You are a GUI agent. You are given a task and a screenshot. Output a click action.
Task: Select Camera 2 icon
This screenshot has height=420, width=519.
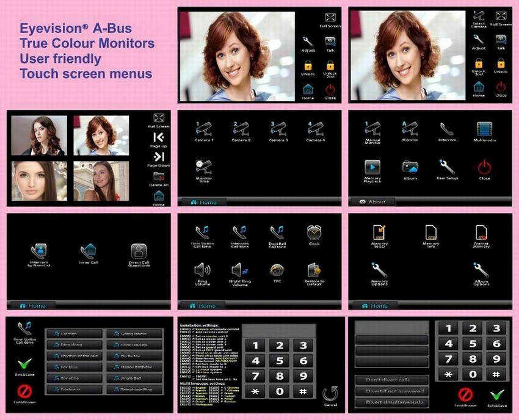241,129
